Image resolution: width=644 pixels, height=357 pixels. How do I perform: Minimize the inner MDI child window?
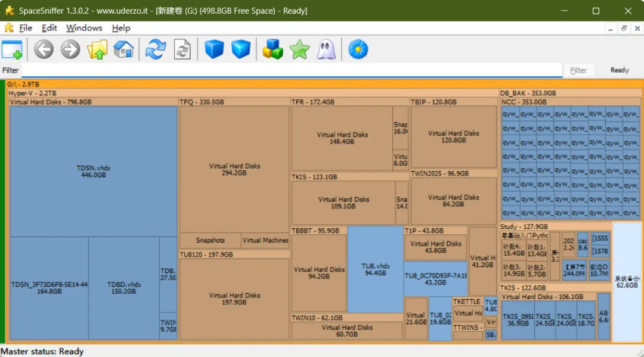point(611,29)
